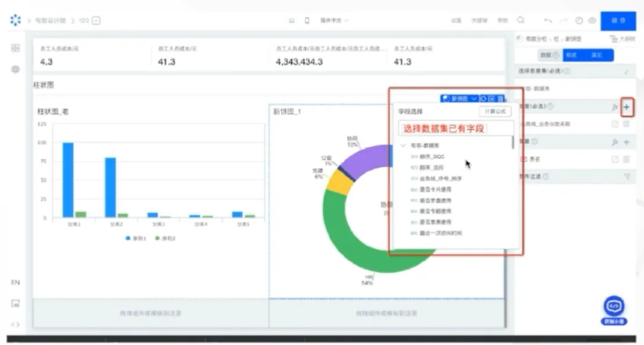The image size is (644, 345).
Task: Click the undo arrow in top bar
Action: pyautogui.click(x=548, y=20)
